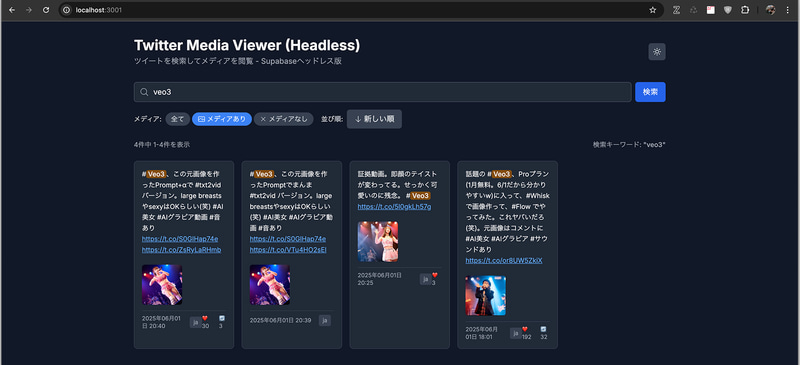Open the Chrome profile avatar
This screenshot has width=800, height=365.
770,10
